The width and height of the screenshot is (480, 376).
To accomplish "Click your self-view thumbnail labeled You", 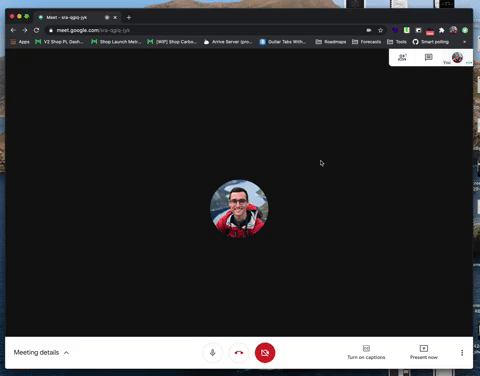I will 457,58.
